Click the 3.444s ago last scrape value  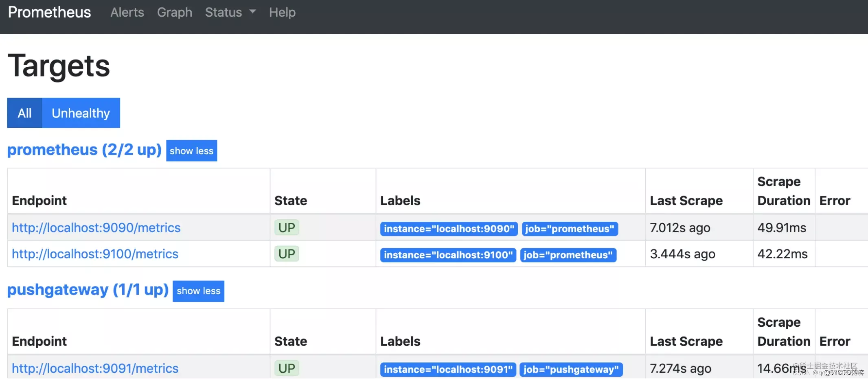(x=682, y=254)
